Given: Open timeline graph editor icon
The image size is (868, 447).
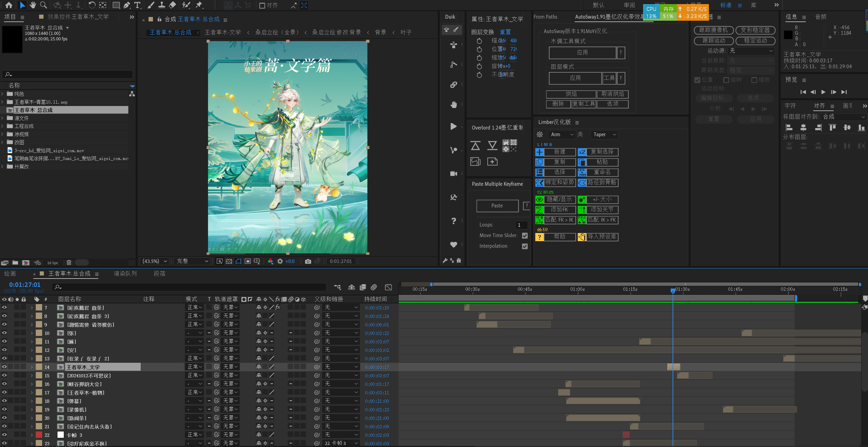Looking at the screenshot, I should tap(388, 287).
